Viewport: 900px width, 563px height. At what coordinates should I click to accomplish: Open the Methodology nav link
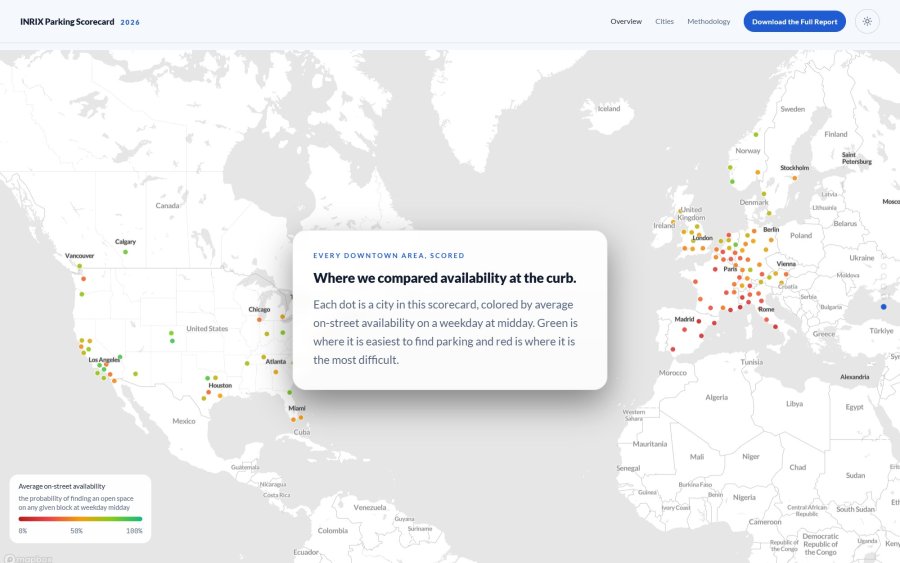tap(708, 21)
